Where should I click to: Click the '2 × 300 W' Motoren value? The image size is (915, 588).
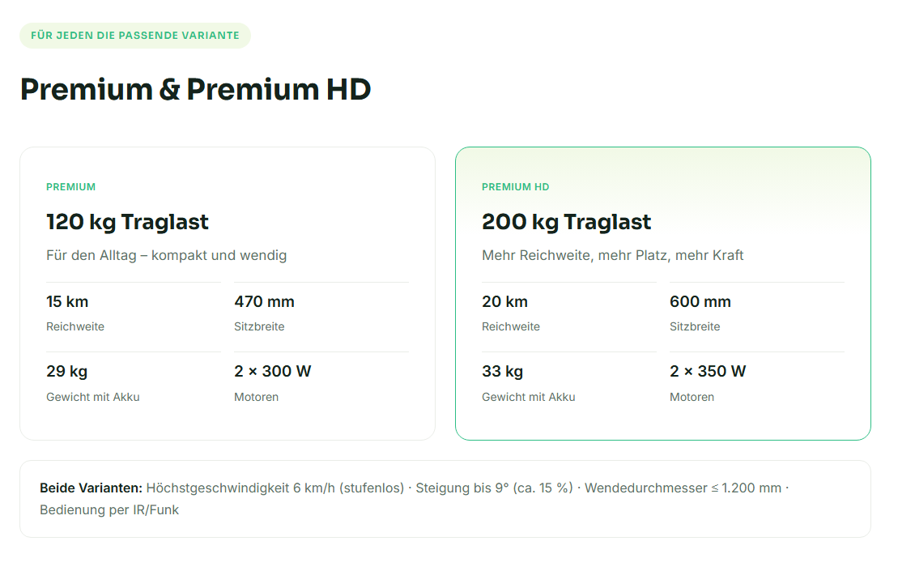pos(273,372)
